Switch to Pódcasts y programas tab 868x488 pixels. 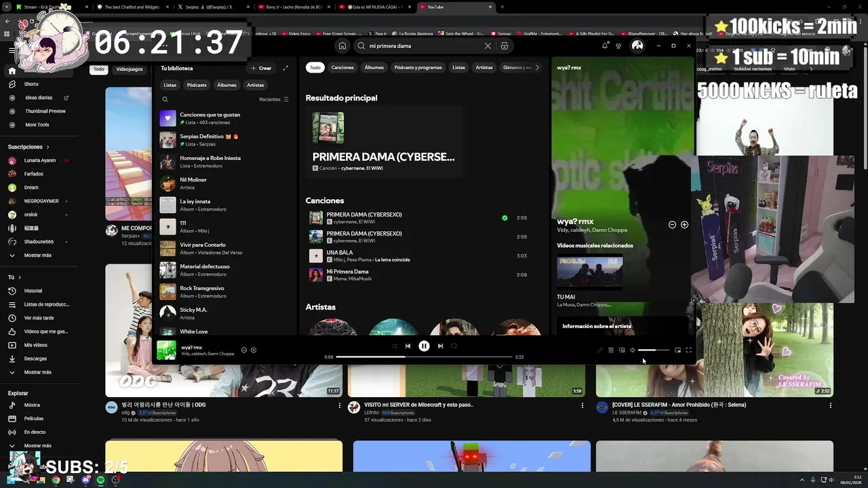pos(418,68)
